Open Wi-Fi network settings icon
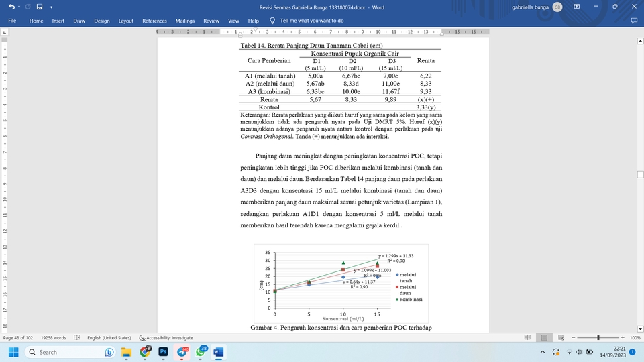 [570, 352]
